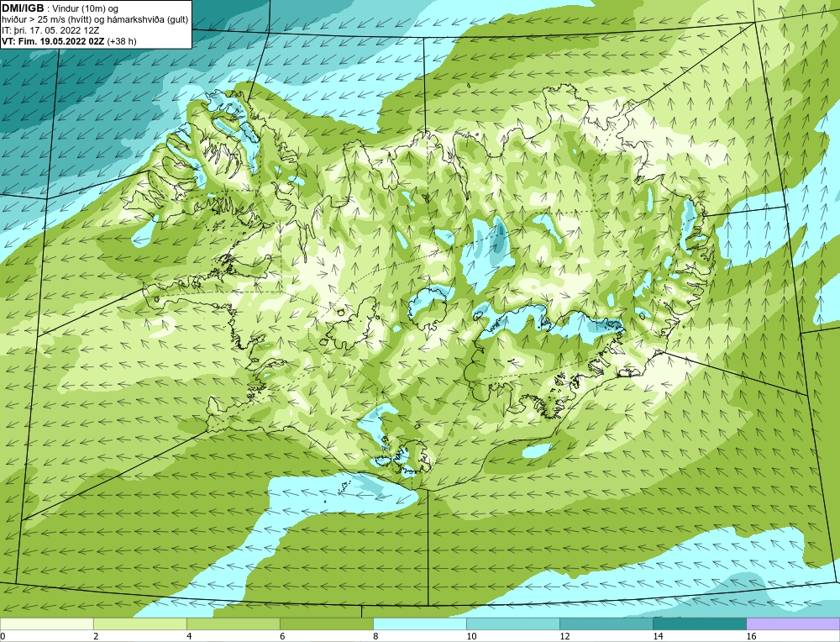Click the 14–16 m/s dark teal swatch

[x=699, y=624]
